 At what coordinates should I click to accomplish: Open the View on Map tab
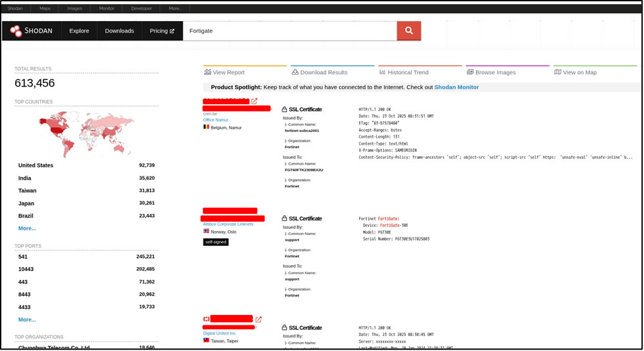tap(595, 72)
